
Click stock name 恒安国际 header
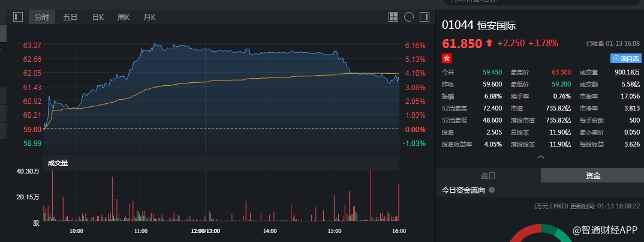[496, 25]
